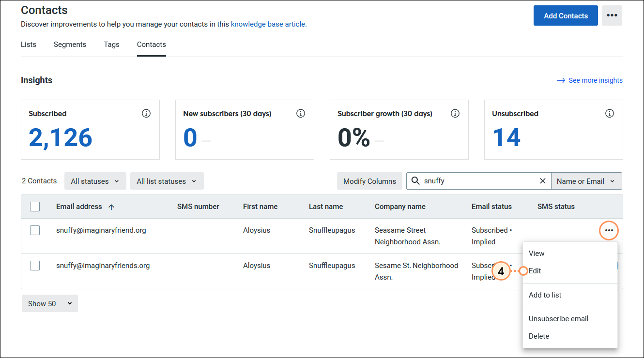Viewport: 644px width, 358px height.
Task: Click the Add Contacts button
Action: [x=566, y=15]
